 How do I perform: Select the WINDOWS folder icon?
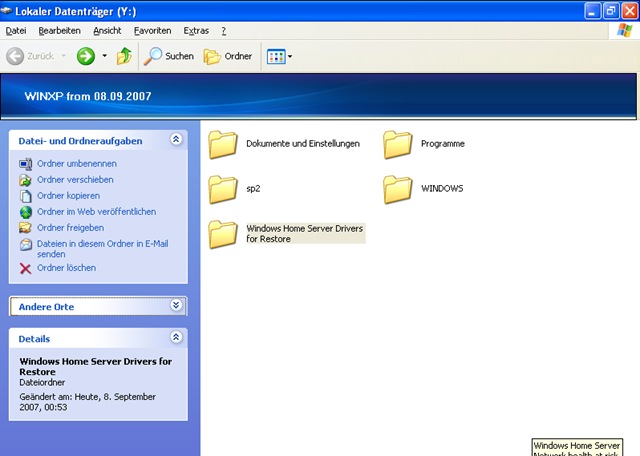398,189
